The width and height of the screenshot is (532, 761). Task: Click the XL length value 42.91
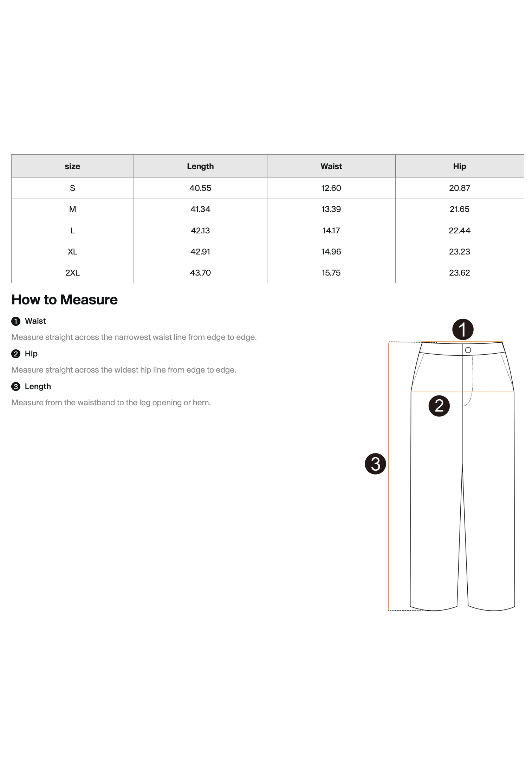point(200,252)
